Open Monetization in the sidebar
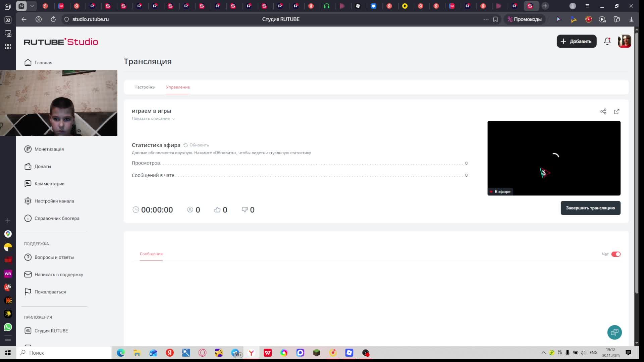This screenshot has width=644, height=362. coord(49,149)
